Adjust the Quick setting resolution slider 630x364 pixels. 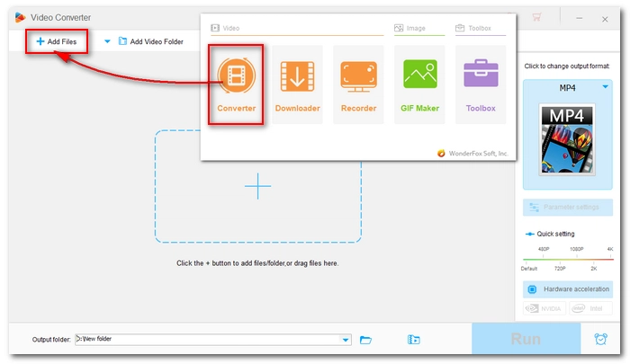568,259
